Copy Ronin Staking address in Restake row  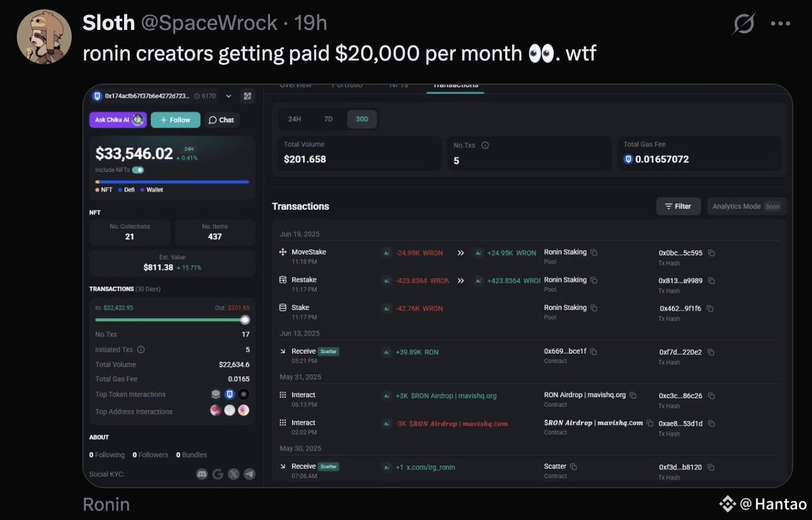click(594, 281)
